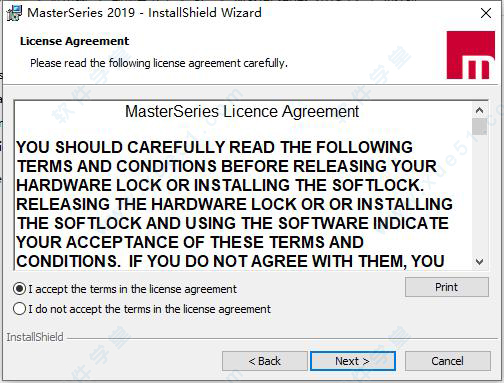This screenshot has height=383, width=504.
Task: Click the red MasterSeries logo
Action: point(471,55)
